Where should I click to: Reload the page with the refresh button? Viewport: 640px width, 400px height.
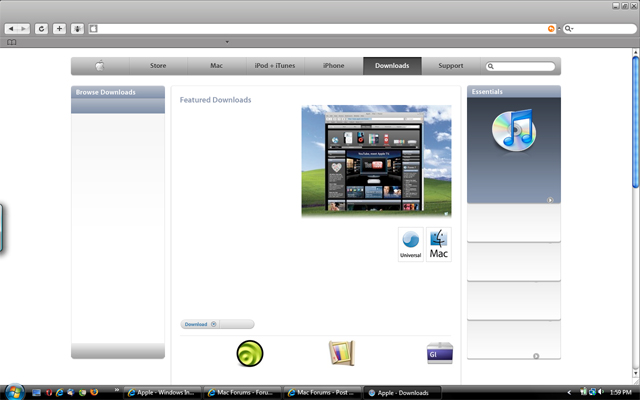pyautogui.click(x=41, y=29)
